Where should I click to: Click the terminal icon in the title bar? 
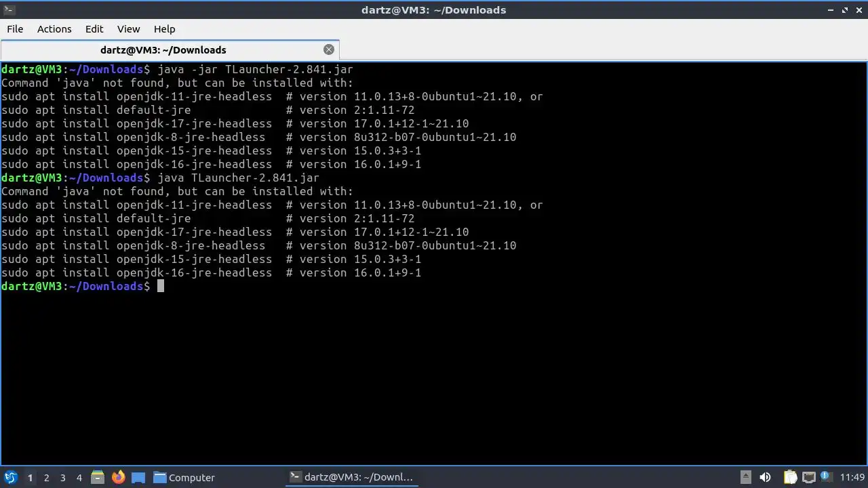9,9
